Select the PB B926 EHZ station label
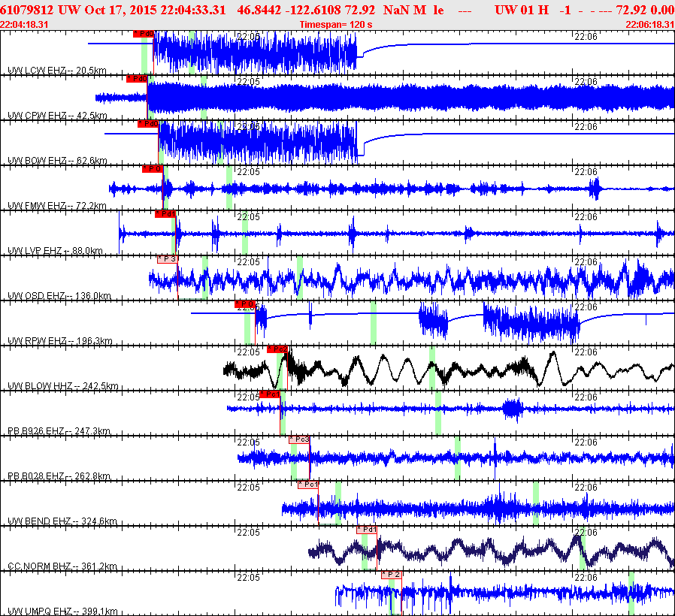This screenshot has height=616, width=675. pos(59,431)
